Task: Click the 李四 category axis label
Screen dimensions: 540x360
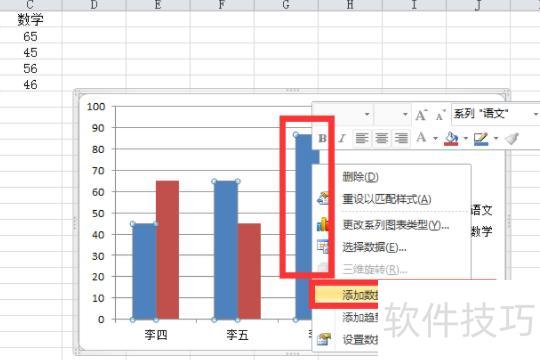Action: (156, 335)
